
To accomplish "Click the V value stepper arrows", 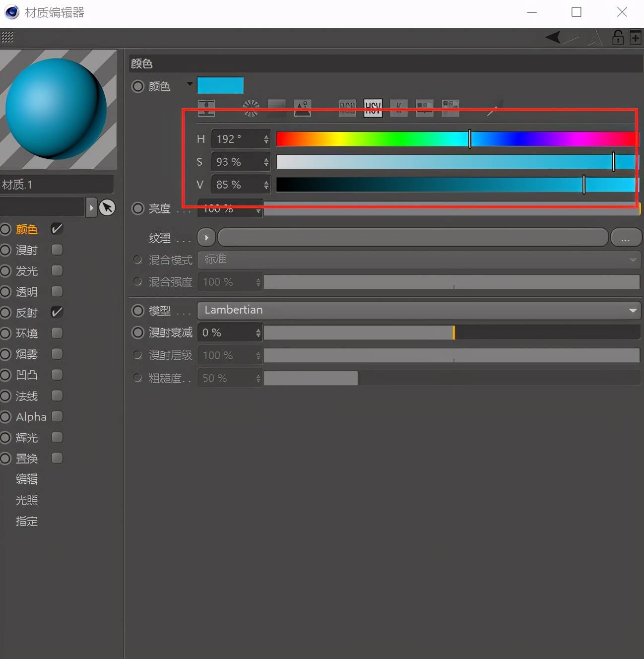I will [x=266, y=185].
